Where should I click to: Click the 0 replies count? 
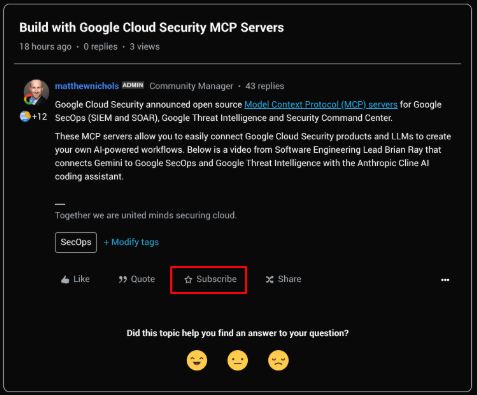100,47
